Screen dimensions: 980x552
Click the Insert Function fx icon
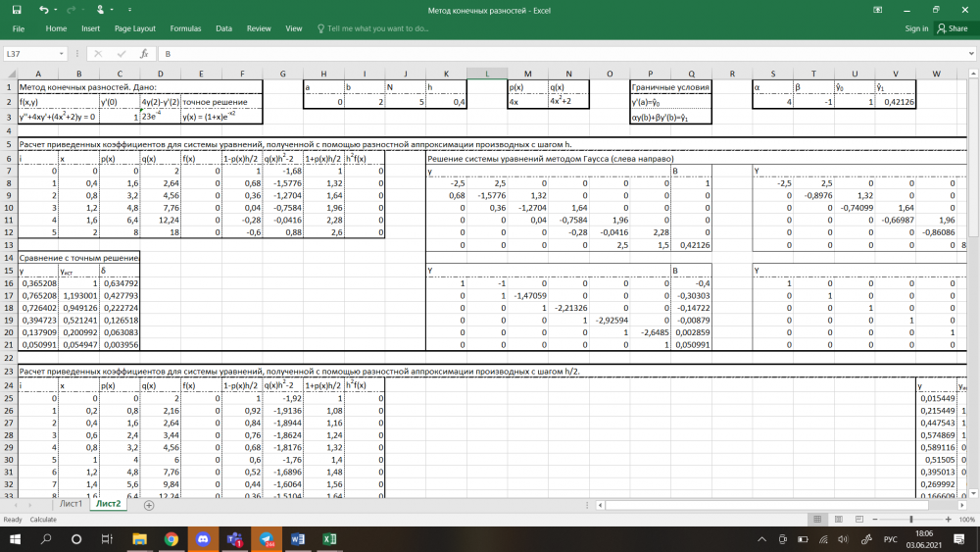[144, 54]
